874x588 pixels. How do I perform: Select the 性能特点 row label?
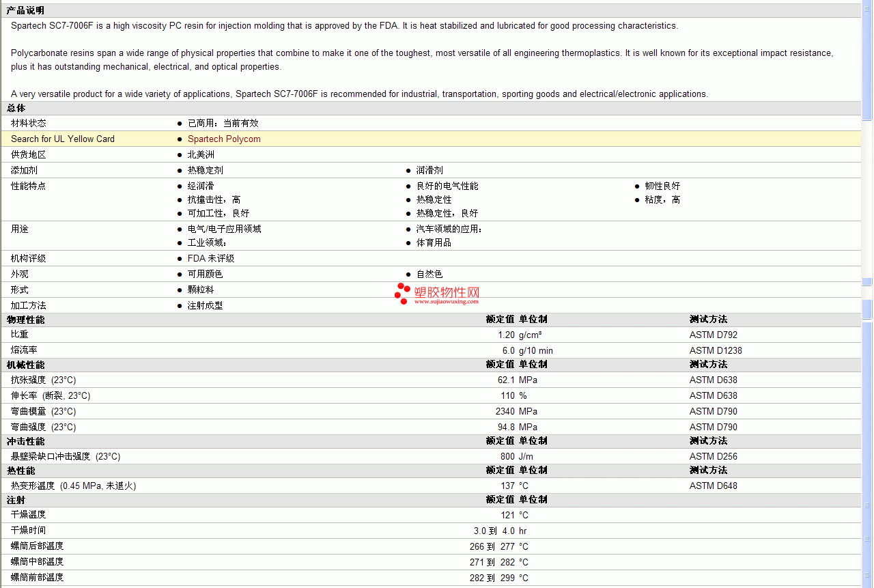click(29, 186)
